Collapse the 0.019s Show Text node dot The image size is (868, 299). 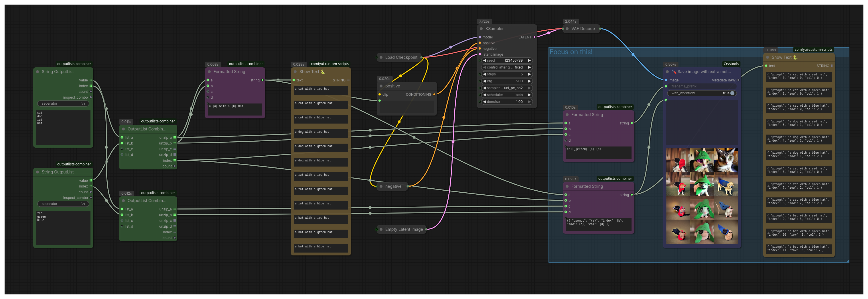coord(768,57)
